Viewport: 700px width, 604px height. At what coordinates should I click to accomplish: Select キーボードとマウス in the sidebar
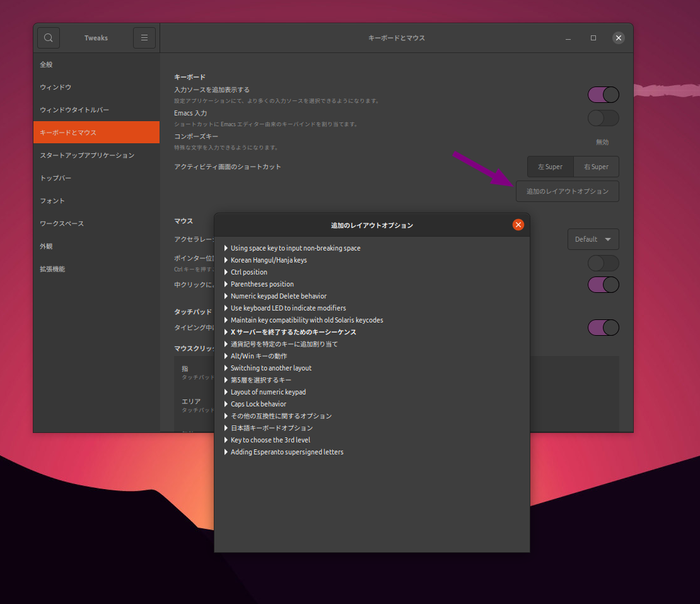(x=96, y=133)
